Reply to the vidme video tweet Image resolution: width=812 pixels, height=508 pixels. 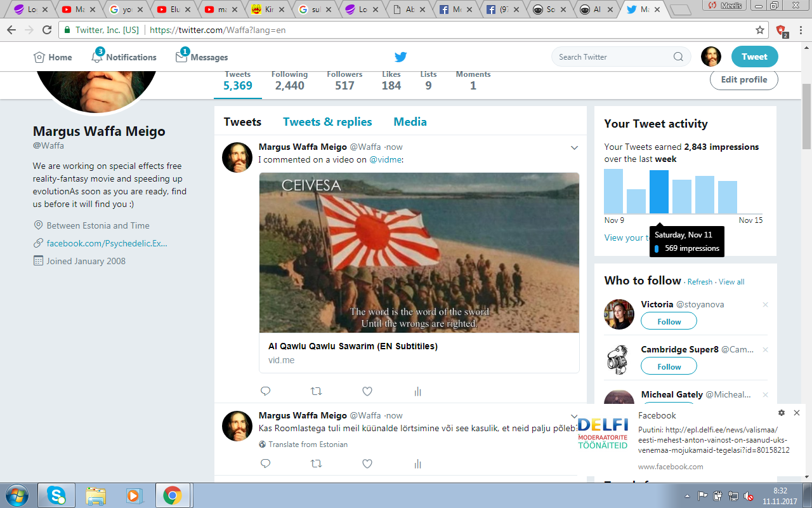tap(266, 391)
